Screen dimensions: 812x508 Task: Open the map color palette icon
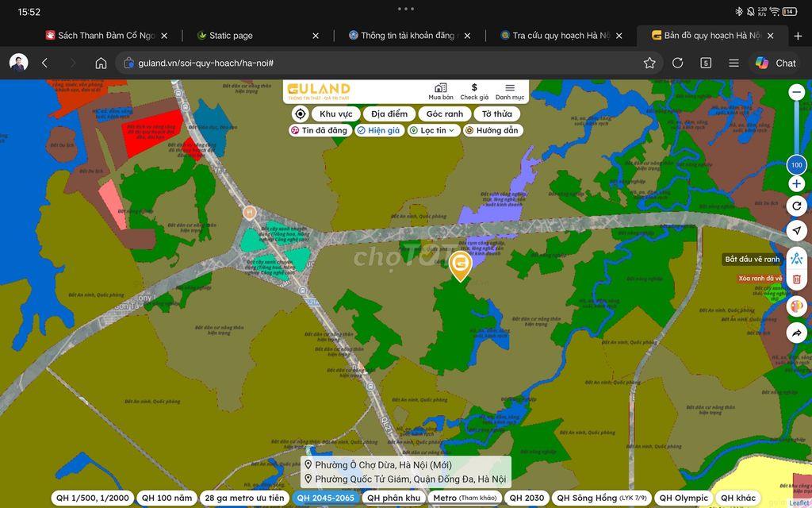tap(796, 306)
